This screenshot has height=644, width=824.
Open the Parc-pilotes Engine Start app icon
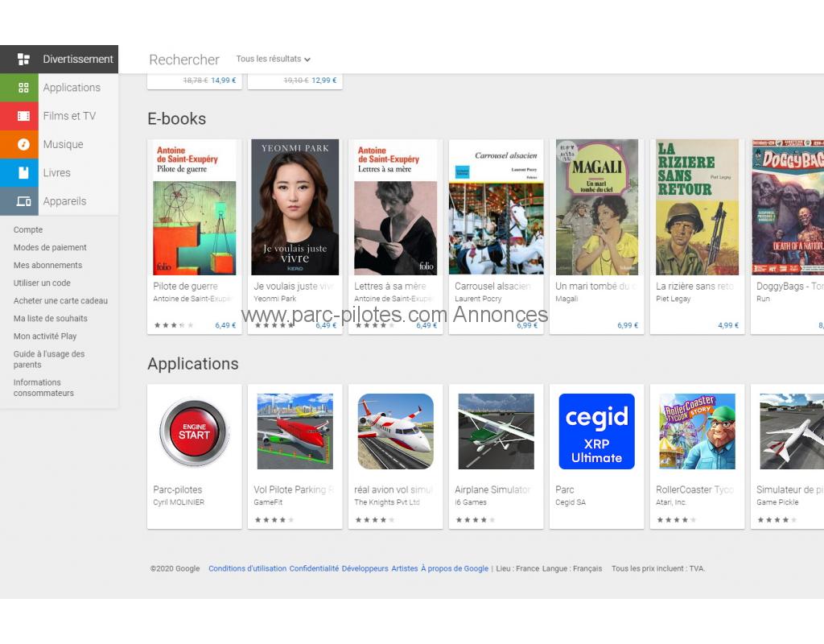(x=194, y=432)
